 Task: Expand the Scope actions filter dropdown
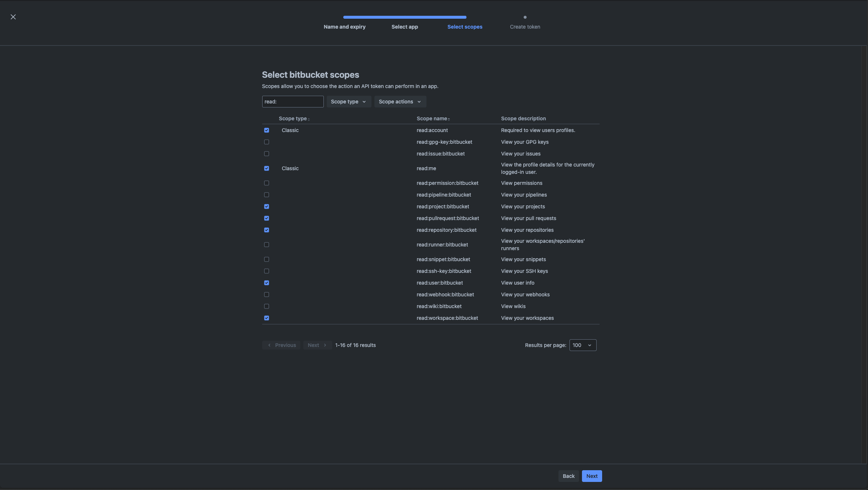[400, 102]
